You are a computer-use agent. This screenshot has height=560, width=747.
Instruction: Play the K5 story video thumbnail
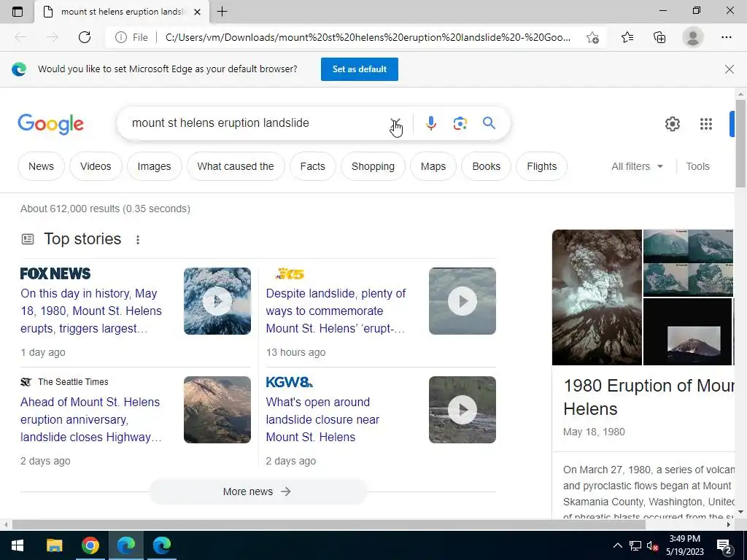462,301
